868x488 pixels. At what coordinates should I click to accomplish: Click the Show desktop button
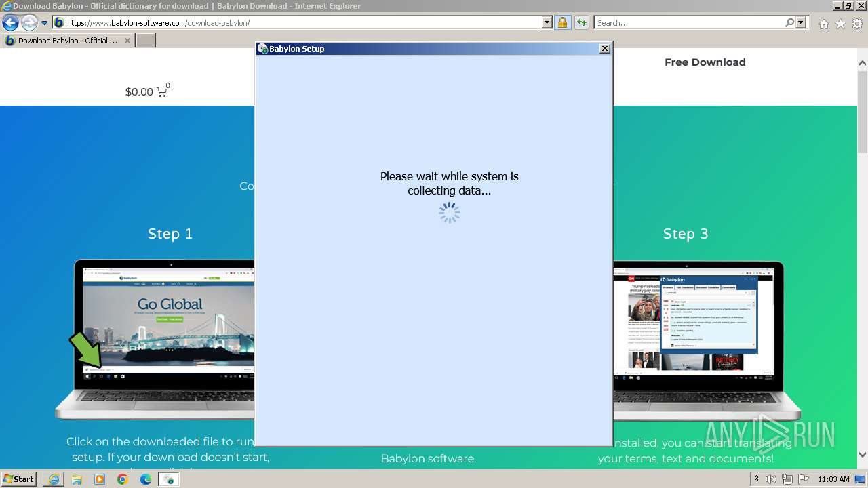[x=861, y=479]
